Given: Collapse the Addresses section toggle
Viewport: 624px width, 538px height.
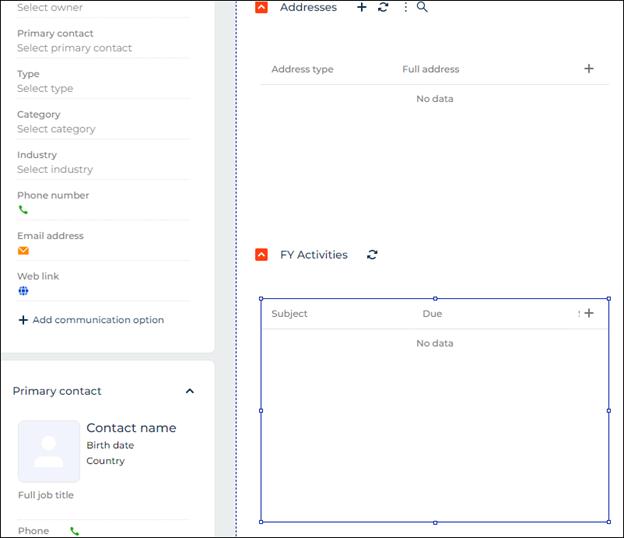Looking at the screenshot, I should [x=261, y=7].
